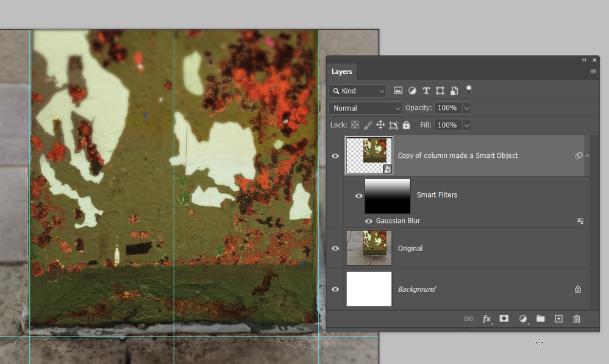Open Layers panel hamburger menu
Viewport: 609px width, 364px height.
click(593, 71)
